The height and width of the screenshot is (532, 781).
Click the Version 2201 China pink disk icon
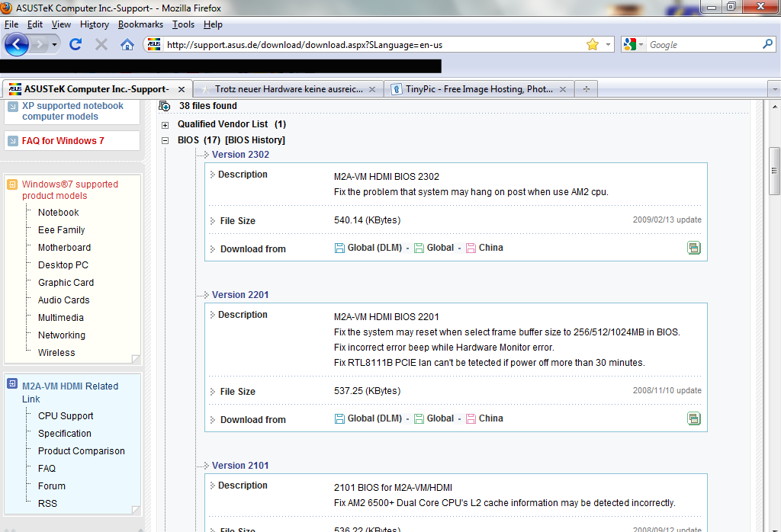point(471,418)
